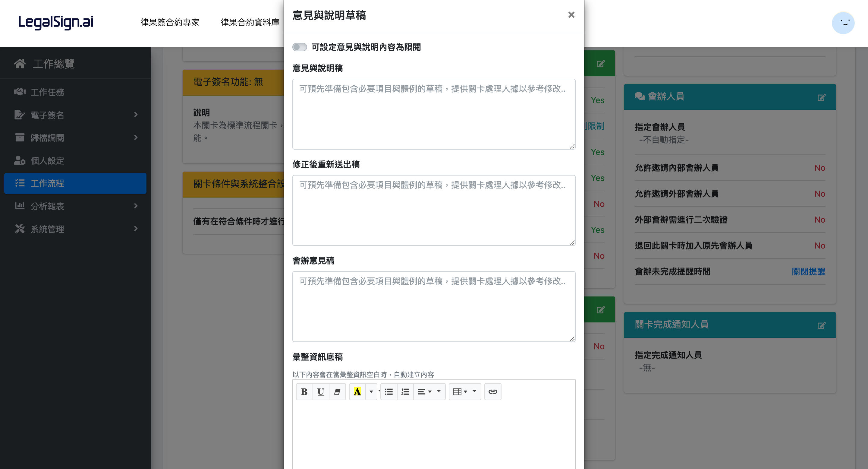Click the No value for 允許邀請內部會辦人員
The image size is (868, 469).
[x=819, y=168]
